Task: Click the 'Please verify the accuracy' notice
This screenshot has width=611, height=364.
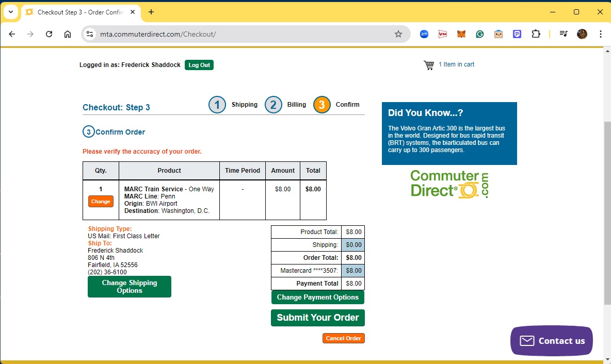Action: 142,152
